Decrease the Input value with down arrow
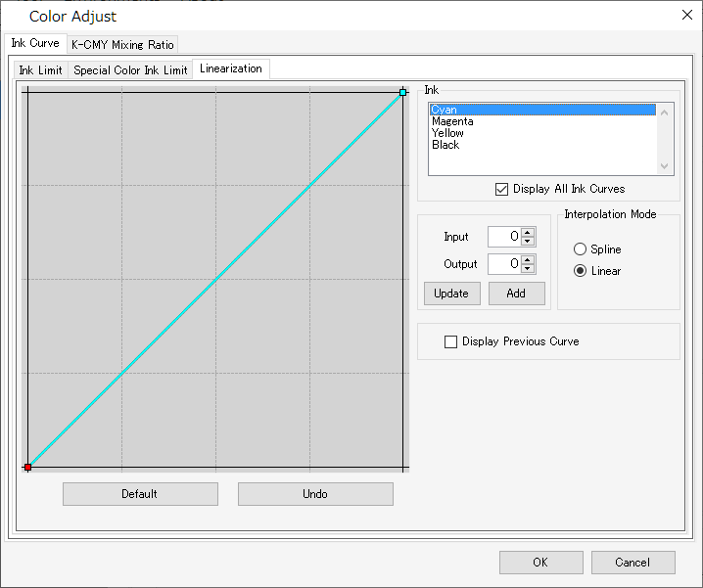703x588 pixels. 529,242
